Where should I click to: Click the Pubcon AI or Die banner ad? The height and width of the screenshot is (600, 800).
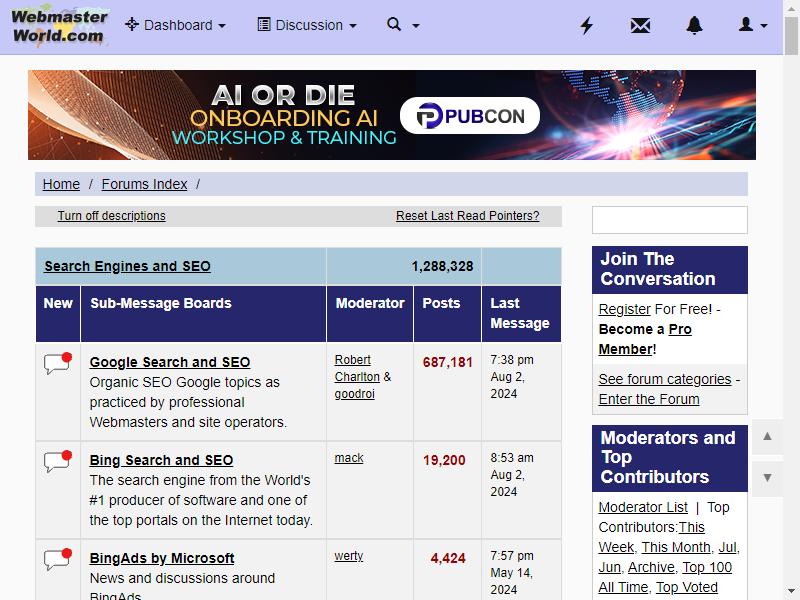coord(392,115)
